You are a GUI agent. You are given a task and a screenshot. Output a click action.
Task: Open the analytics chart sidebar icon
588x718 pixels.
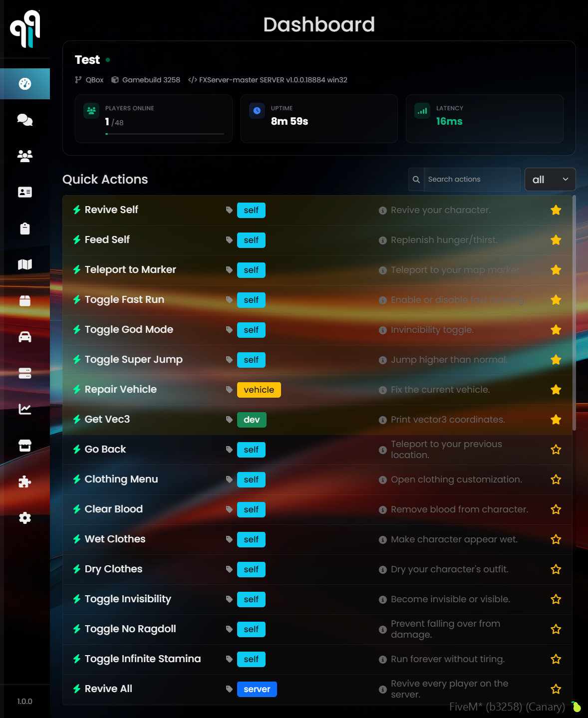coord(25,409)
